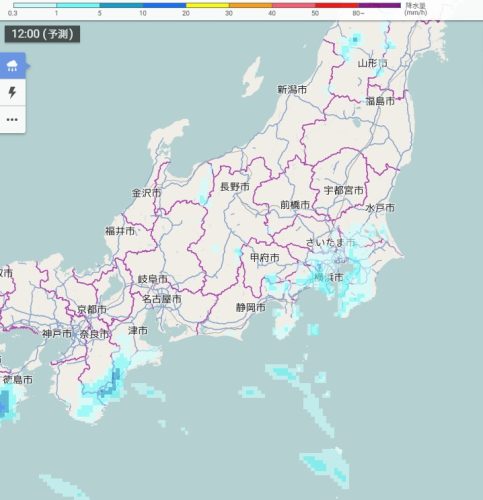Click the purple 80+ legend color segment
Screen dimensions: 483x500
(380, 5)
